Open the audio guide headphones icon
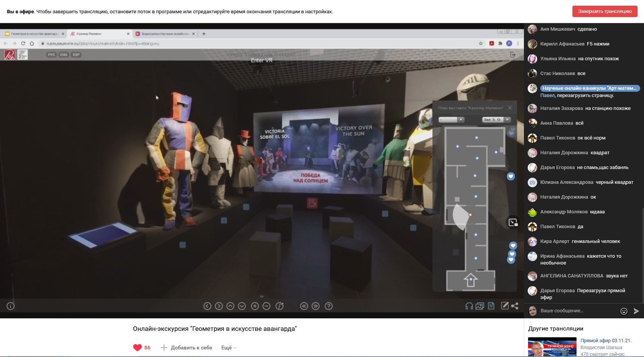Viewport: 644px width, 357px height. click(x=469, y=306)
